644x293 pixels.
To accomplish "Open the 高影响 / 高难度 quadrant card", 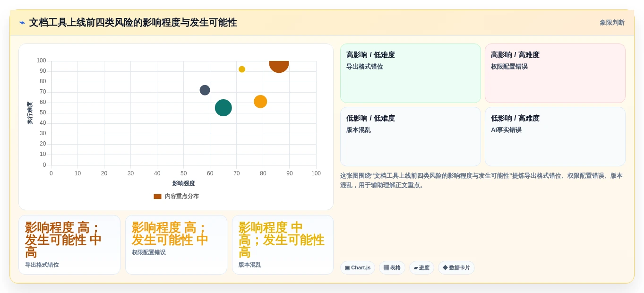I will click(x=555, y=73).
